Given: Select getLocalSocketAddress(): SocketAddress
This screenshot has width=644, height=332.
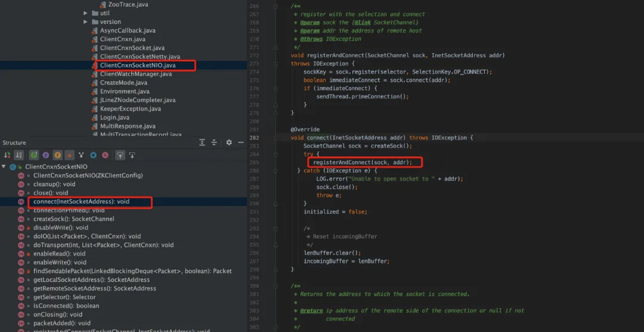Looking at the screenshot, I should pos(91,280).
